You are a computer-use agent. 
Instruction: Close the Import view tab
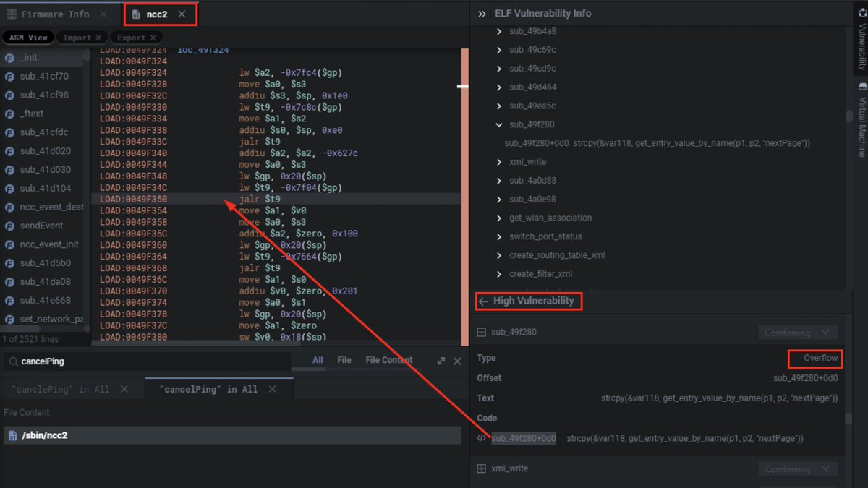[x=98, y=38]
